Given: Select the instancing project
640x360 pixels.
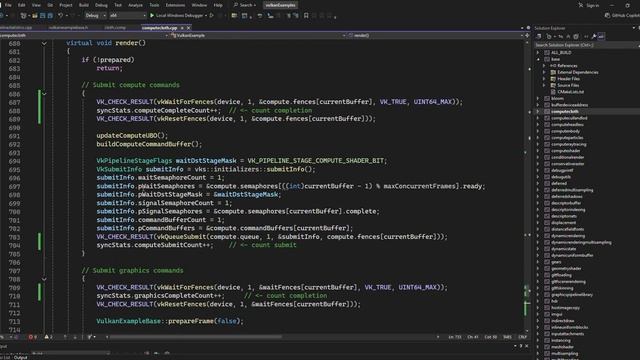Looking at the screenshot, I should 561,340.
